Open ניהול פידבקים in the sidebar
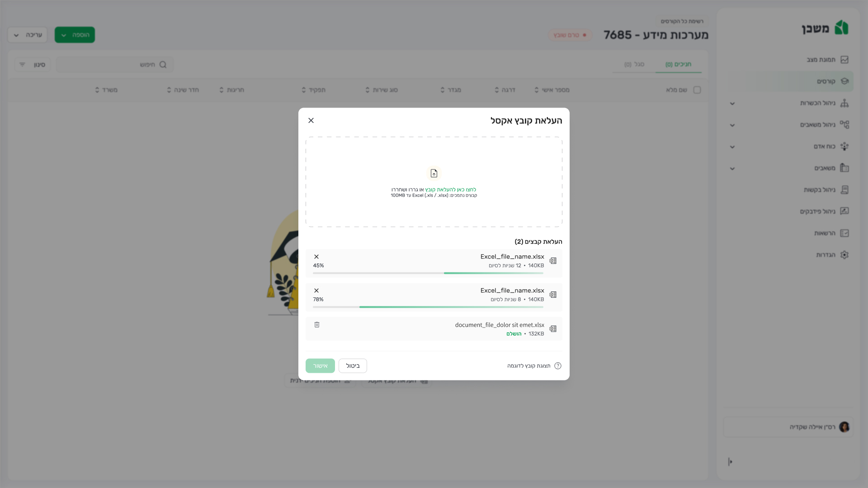 tap(817, 211)
